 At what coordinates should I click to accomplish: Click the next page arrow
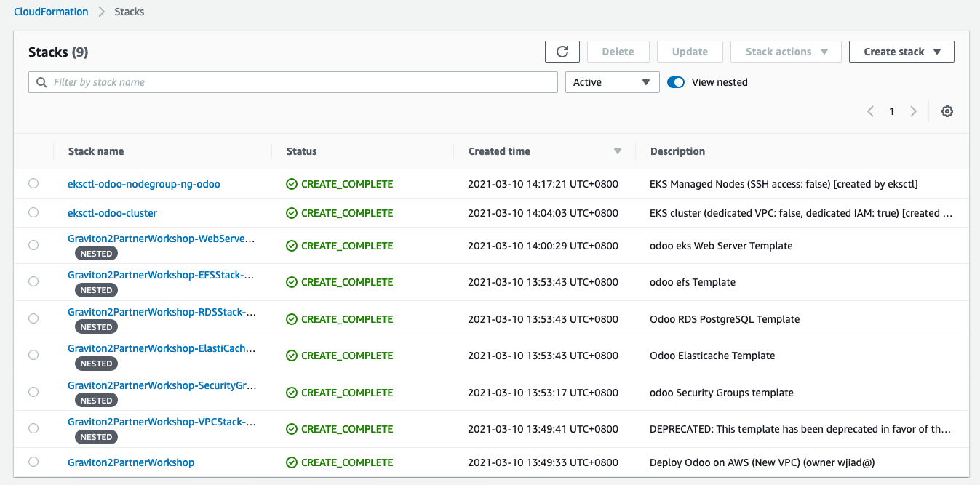pyautogui.click(x=914, y=111)
